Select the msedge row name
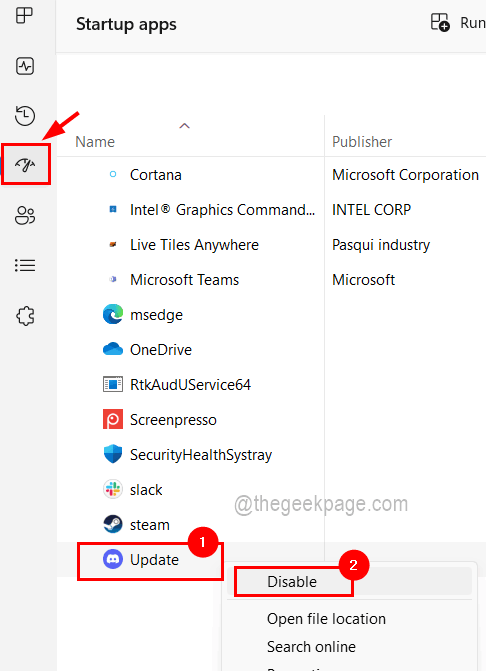 (156, 315)
